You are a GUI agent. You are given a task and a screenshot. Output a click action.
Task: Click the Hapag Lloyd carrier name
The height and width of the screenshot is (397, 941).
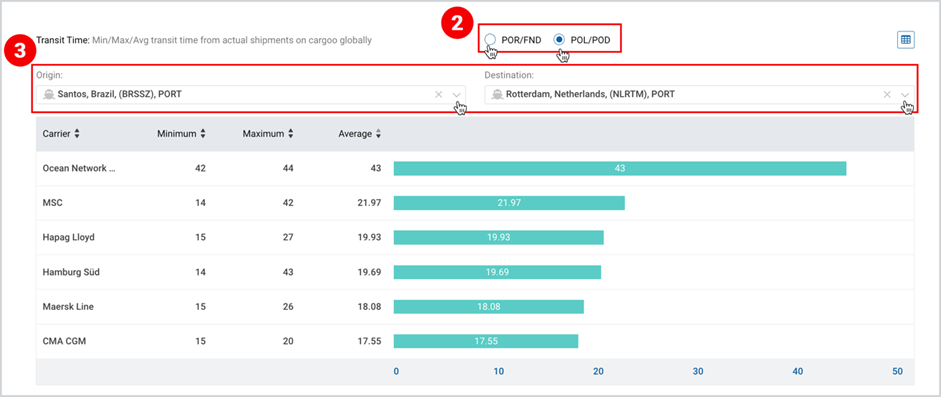[68, 237]
